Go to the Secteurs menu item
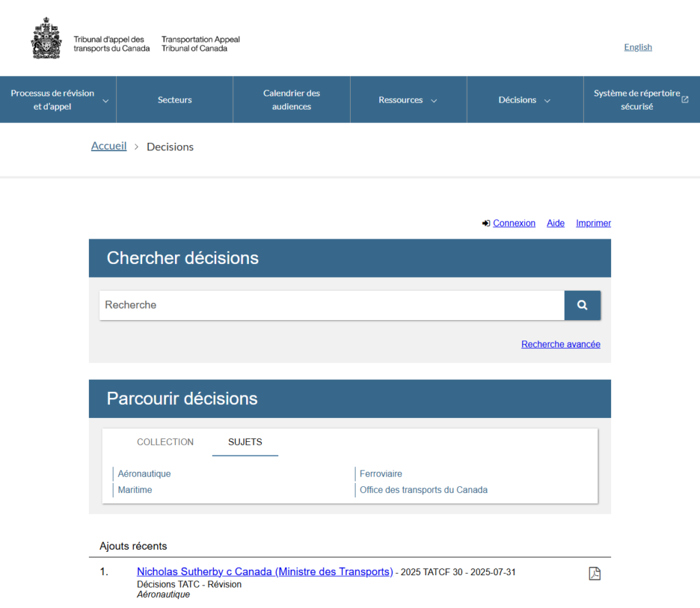This screenshot has width=700, height=608. pos(175,100)
